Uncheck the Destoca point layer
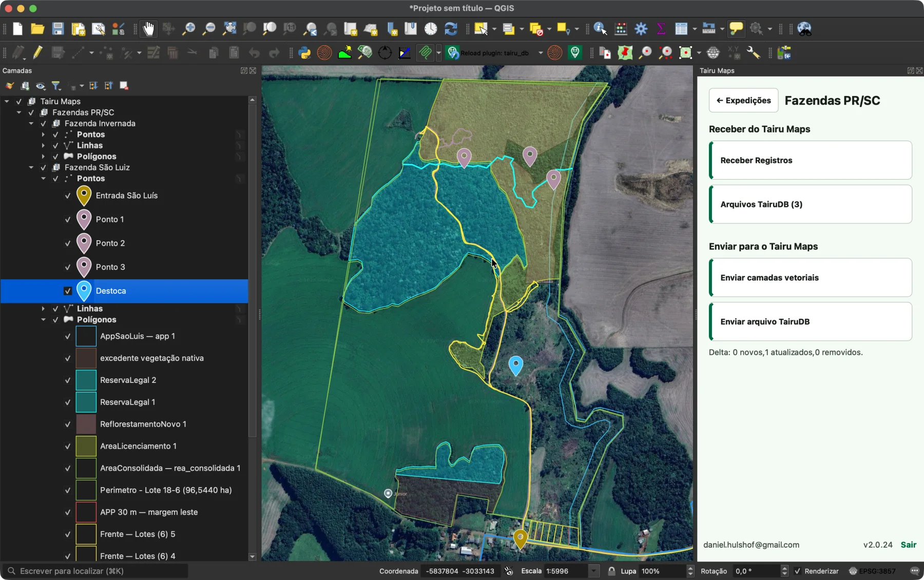This screenshot has height=580, width=924. (67, 291)
